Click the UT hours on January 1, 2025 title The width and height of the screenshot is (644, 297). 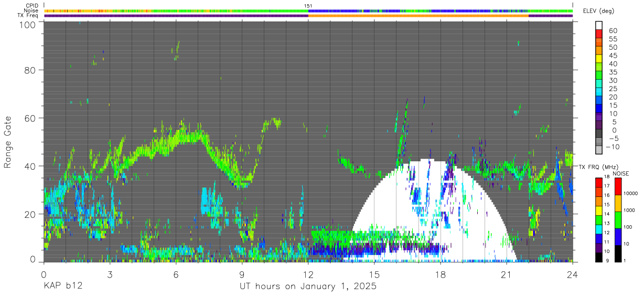click(308, 287)
